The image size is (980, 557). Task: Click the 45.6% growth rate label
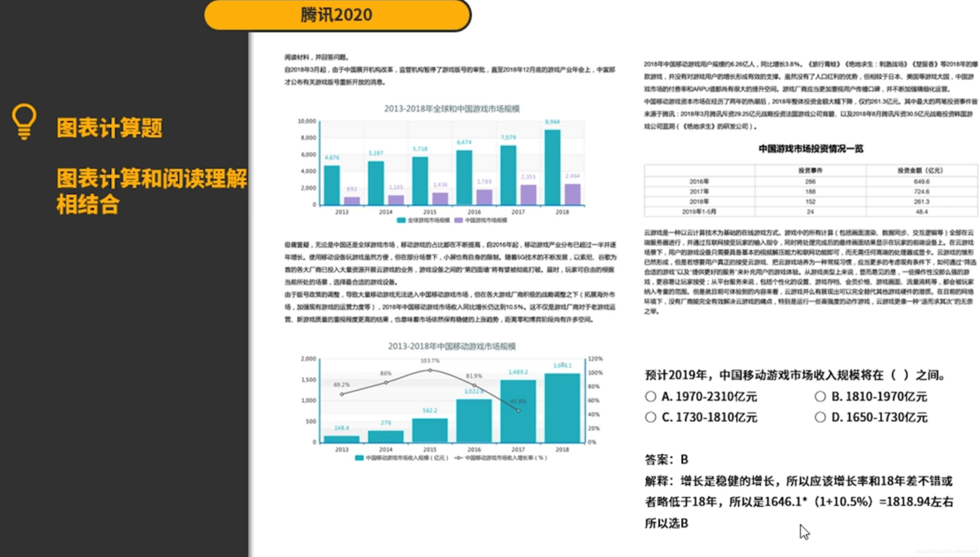(518, 401)
